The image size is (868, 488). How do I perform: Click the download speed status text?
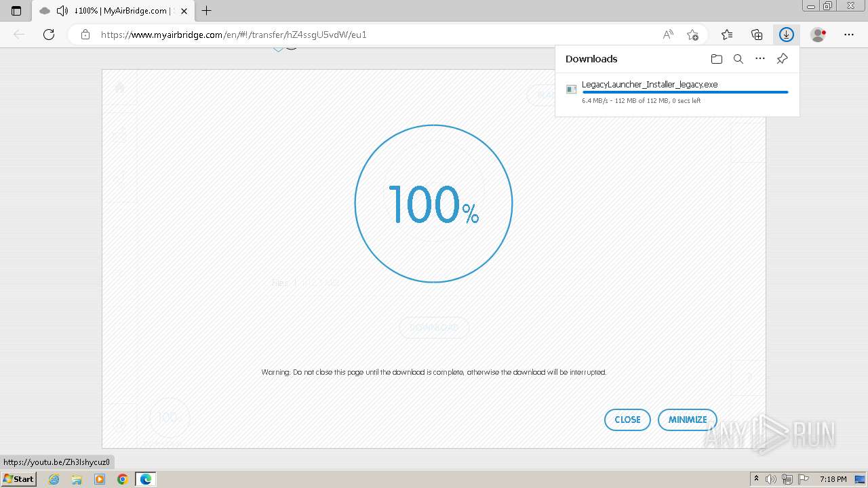[x=641, y=100]
